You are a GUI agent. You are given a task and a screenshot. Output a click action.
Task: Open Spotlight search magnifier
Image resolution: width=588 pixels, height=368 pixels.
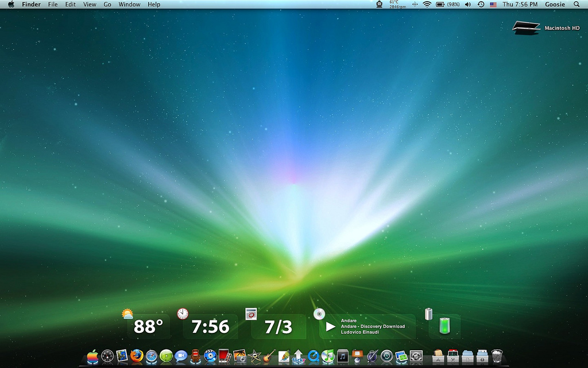577,5
